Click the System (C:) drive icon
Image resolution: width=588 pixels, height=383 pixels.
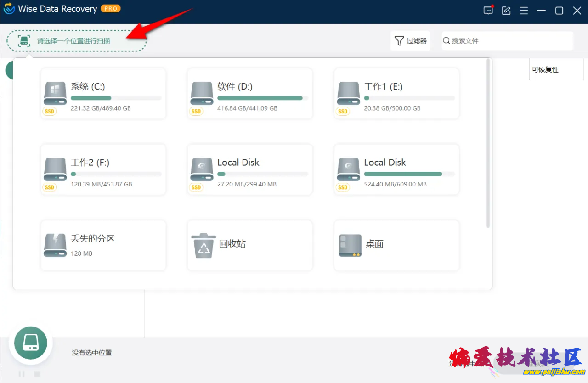click(55, 93)
